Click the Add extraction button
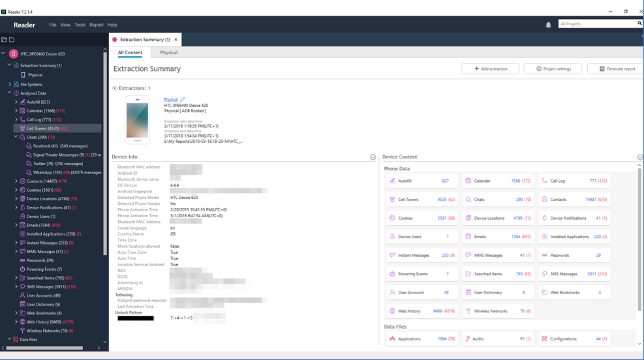This screenshot has height=360, width=644. [x=490, y=68]
